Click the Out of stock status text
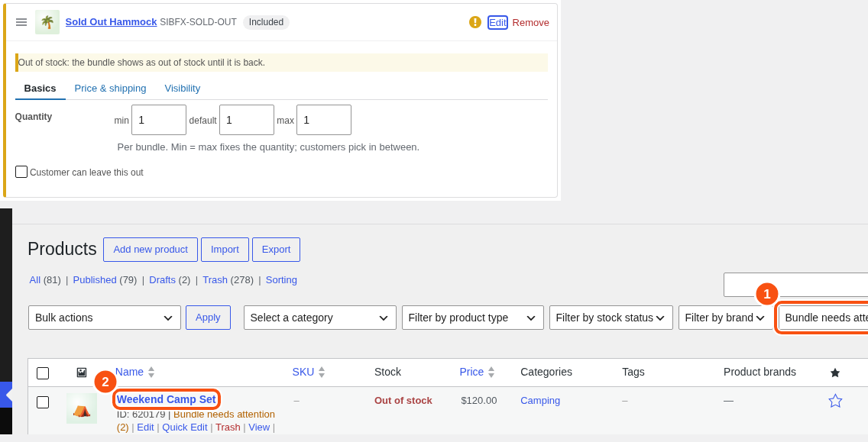868x442 pixels. pos(403,401)
